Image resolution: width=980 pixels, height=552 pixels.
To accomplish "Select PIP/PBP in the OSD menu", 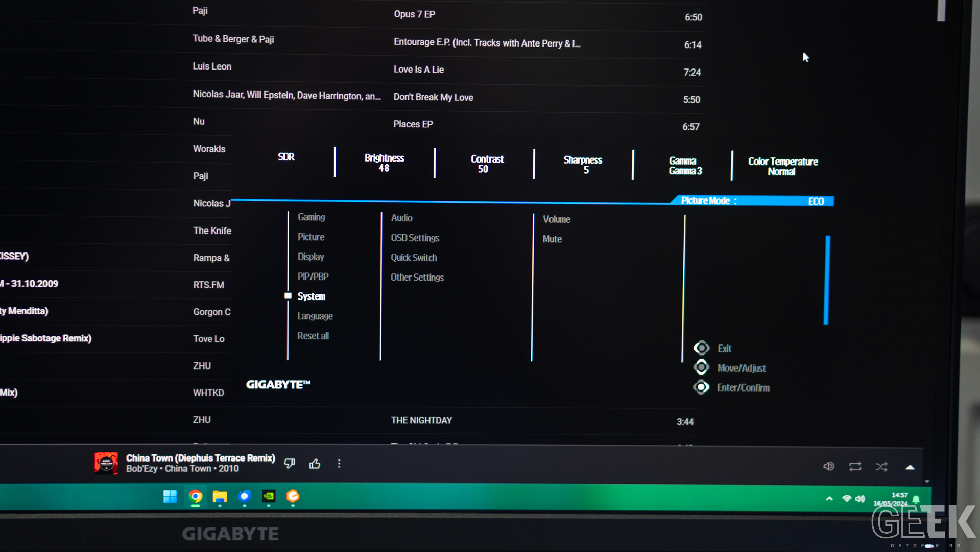I will coord(313,277).
